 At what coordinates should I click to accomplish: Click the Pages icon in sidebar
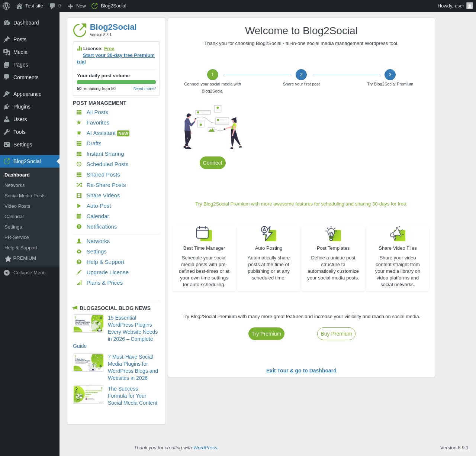point(7,65)
